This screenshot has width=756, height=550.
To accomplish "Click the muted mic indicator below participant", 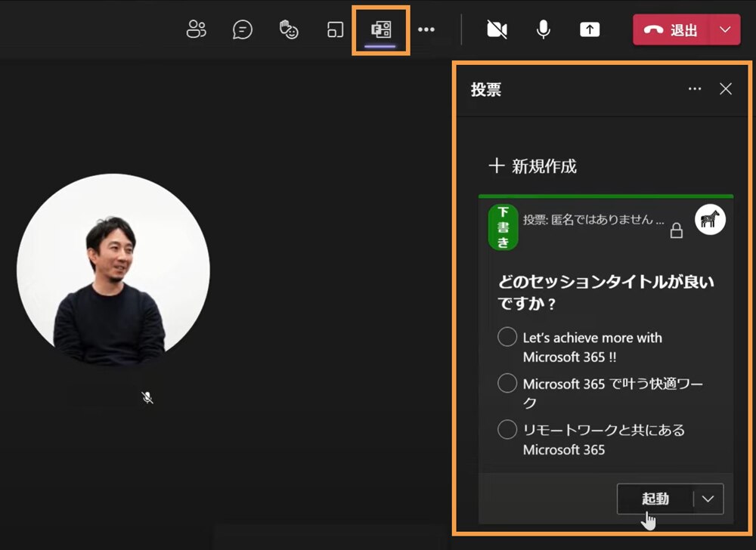I will (x=147, y=397).
